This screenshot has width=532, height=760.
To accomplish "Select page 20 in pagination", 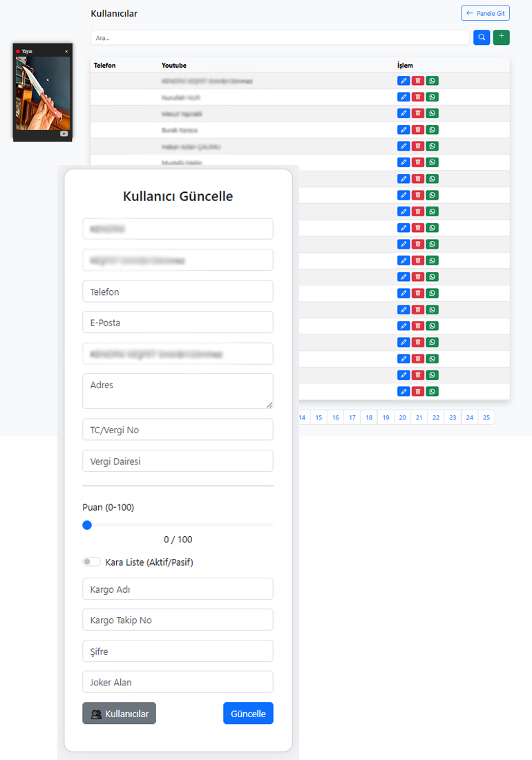I will coord(402,417).
